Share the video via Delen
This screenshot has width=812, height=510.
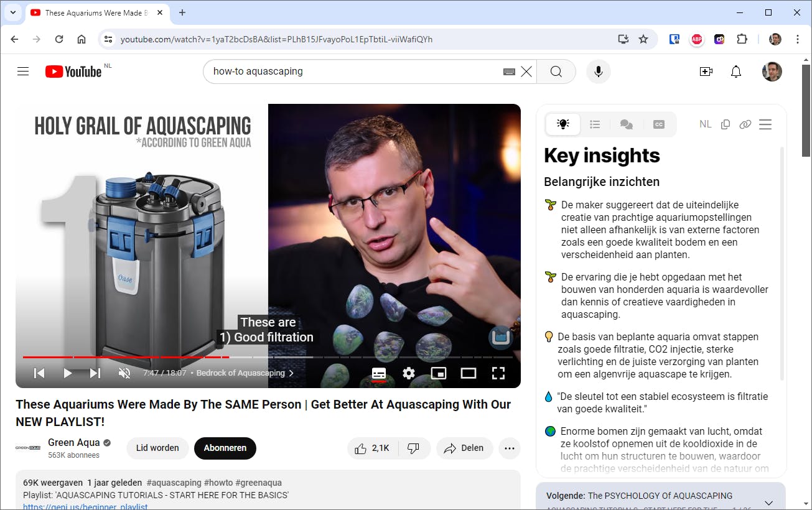464,448
